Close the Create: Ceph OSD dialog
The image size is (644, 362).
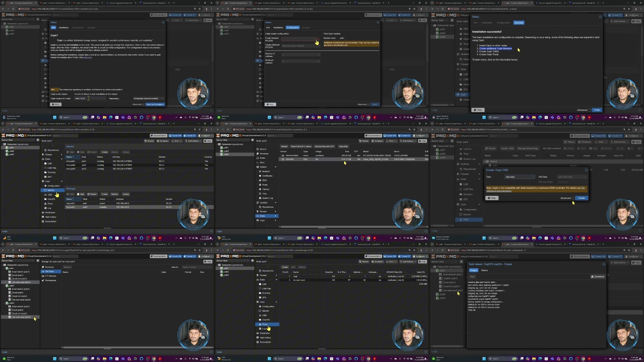pos(586,170)
